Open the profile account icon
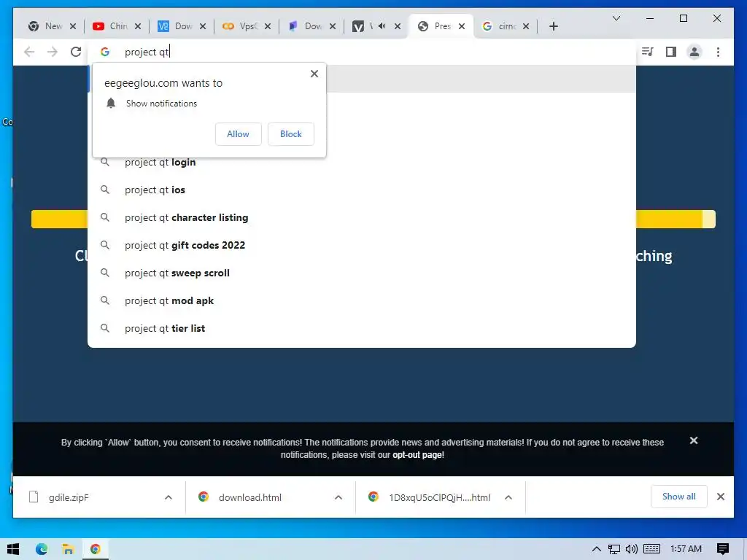747x560 pixels. coord(694,52)
